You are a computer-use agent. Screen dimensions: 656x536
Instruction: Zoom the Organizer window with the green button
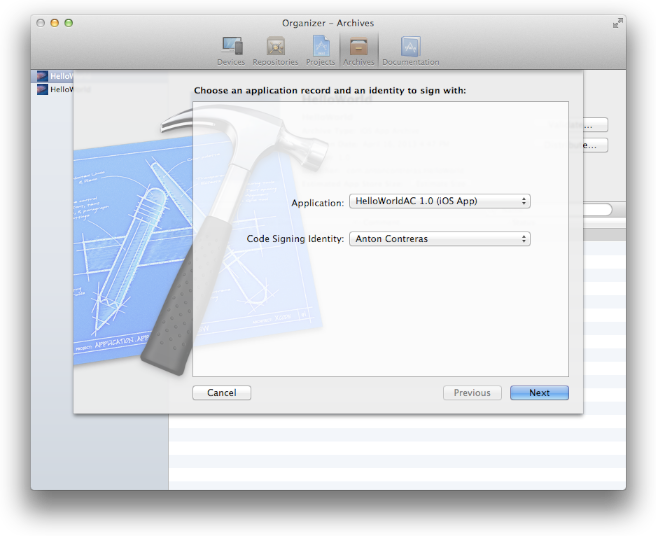pyautogui.click(x=69, y=22)
